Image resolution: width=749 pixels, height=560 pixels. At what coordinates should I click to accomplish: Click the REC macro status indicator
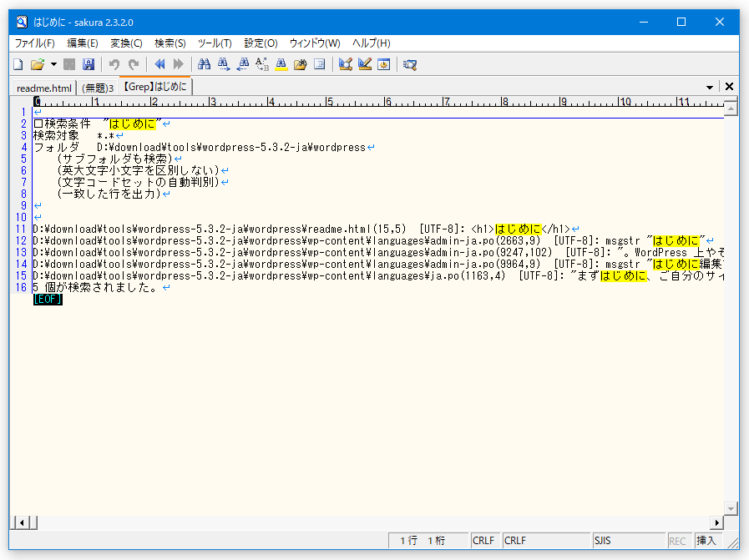pos(678,541)
